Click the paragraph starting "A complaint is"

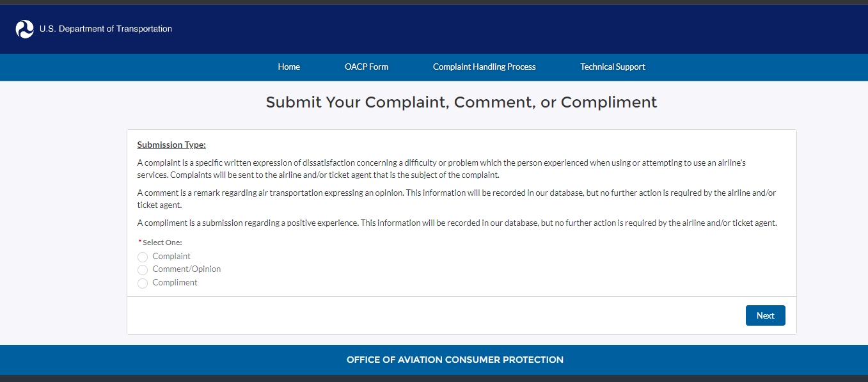tap(441, 169)
